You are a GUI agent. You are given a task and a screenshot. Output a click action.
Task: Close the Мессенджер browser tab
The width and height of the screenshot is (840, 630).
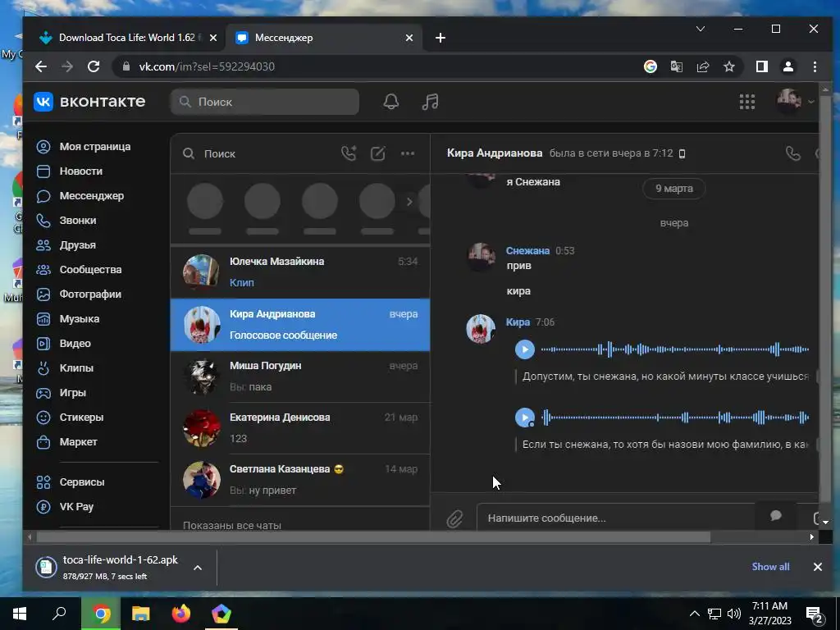tap(409, 38)
